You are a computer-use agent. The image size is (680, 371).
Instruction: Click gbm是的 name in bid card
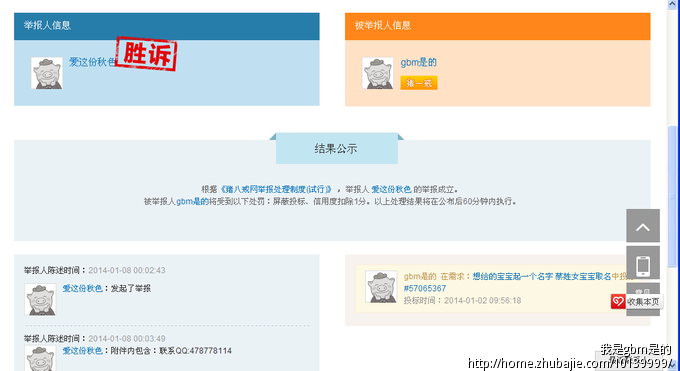[x=420, y=276]
